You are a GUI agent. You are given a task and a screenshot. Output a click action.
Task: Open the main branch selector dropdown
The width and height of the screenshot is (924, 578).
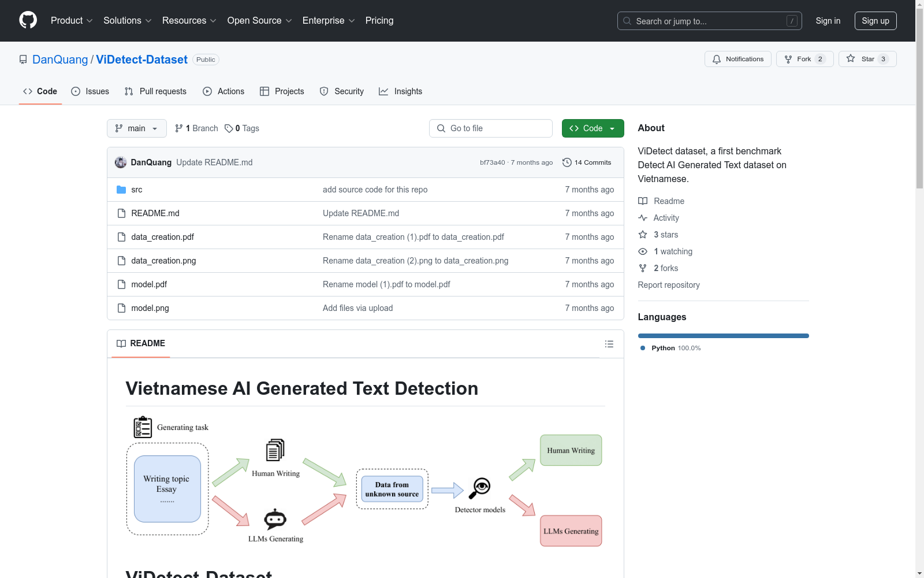point(137,128)
